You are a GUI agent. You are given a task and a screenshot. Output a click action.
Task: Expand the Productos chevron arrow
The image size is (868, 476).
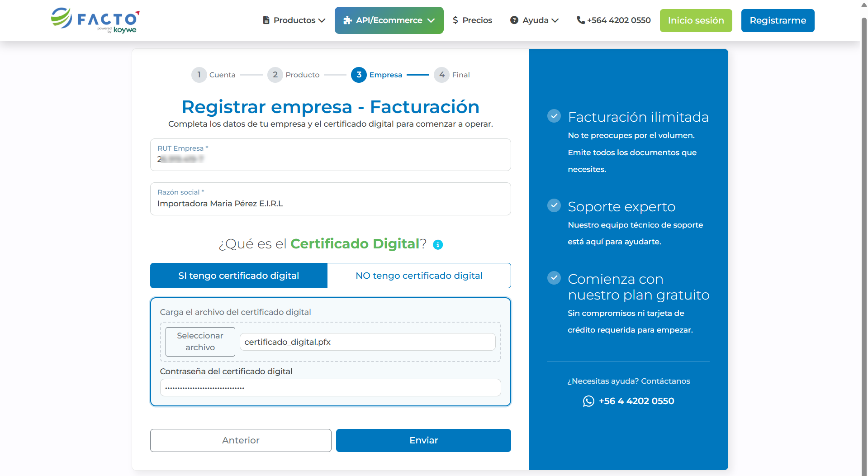click(x=322, y=21)
